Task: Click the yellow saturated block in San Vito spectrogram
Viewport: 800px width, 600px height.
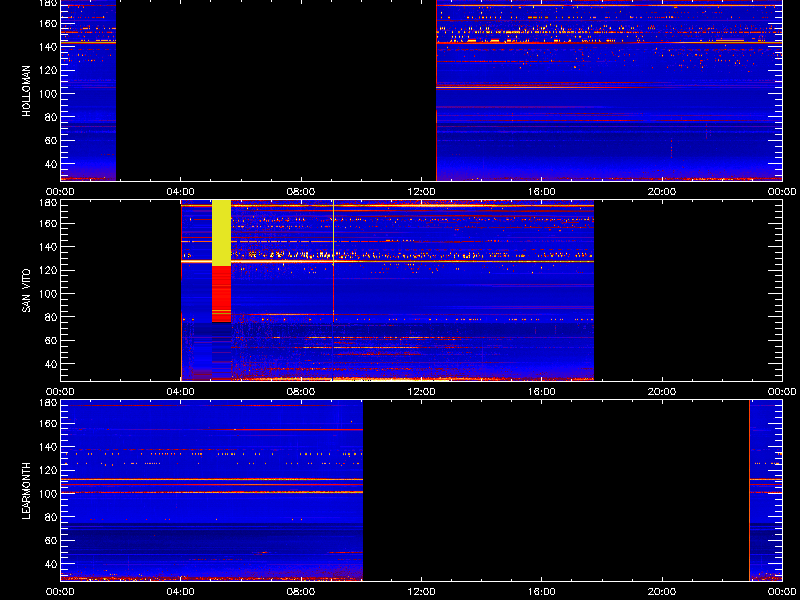Action: tap(221, 233)
